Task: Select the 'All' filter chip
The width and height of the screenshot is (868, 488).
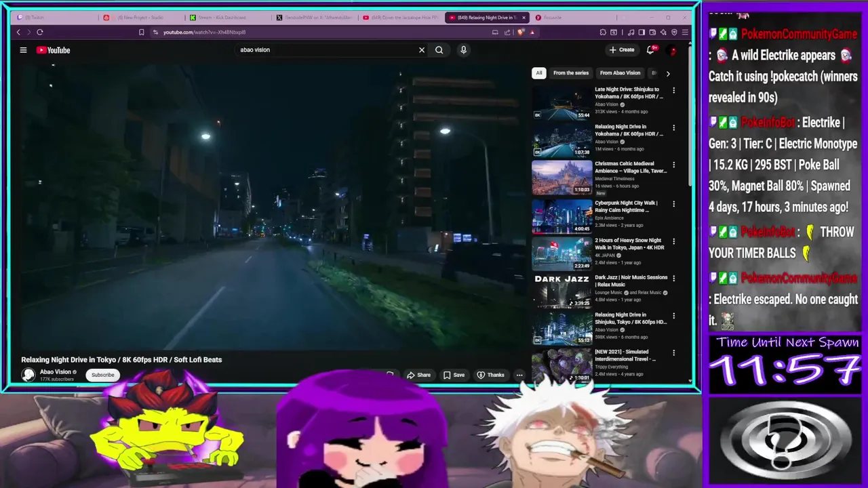Action: tap(539, 73)
